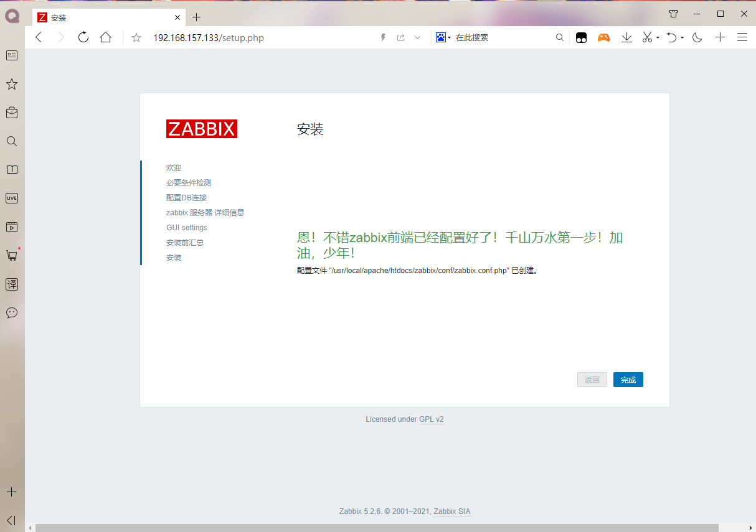The height and width of the screenshot is (532, 756).
Task: Open the Baidu search engine selector
Action: 443,37
